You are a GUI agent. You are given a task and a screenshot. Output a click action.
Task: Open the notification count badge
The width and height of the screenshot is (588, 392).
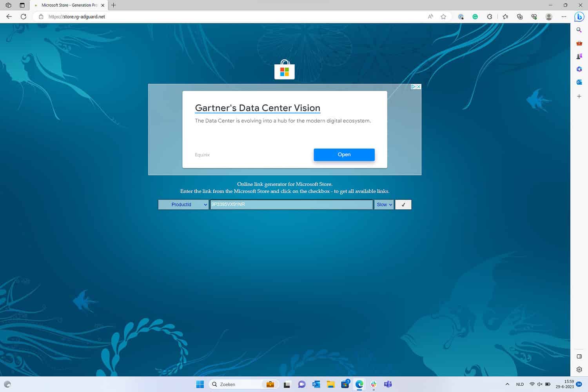(x=579, y=384)
